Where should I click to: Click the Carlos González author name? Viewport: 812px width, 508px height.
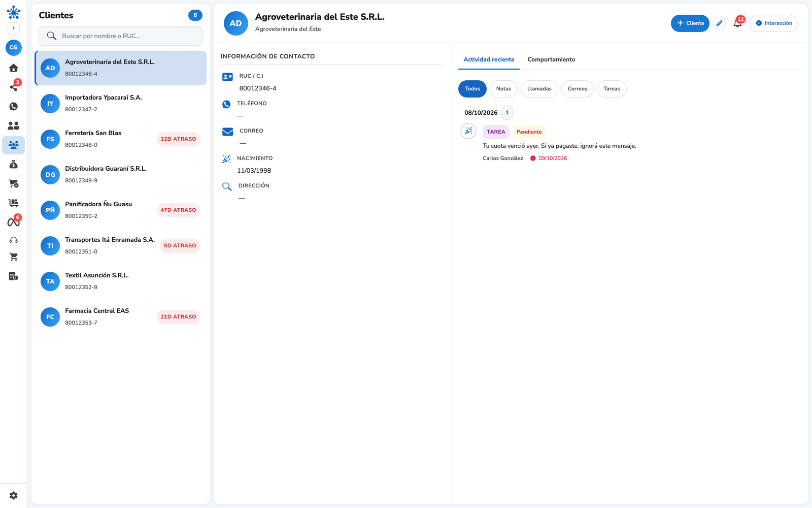tap(503, 158)
